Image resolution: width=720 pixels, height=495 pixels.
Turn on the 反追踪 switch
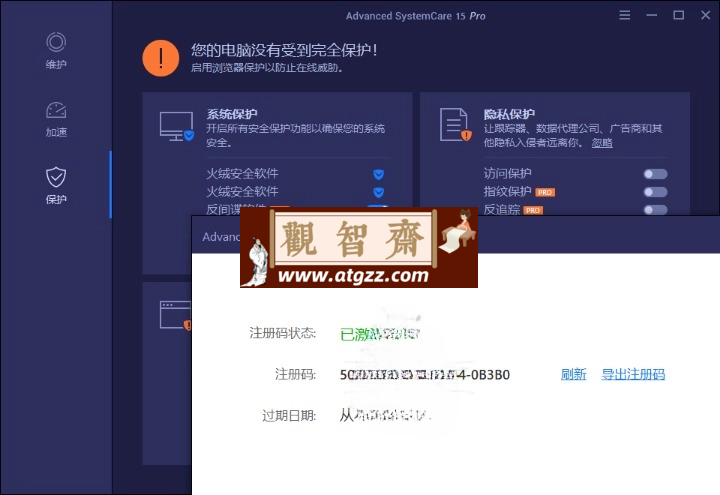pyautogui.click(x=655, y=210)
